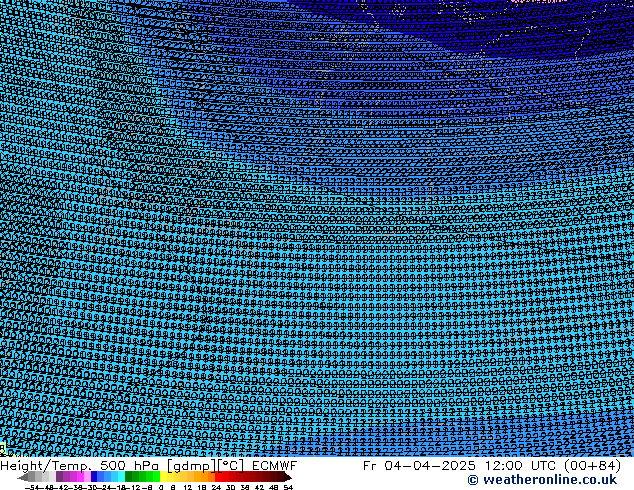
Task: Click the '[gdmp]' unit label
Action: [x=192, y=466]
